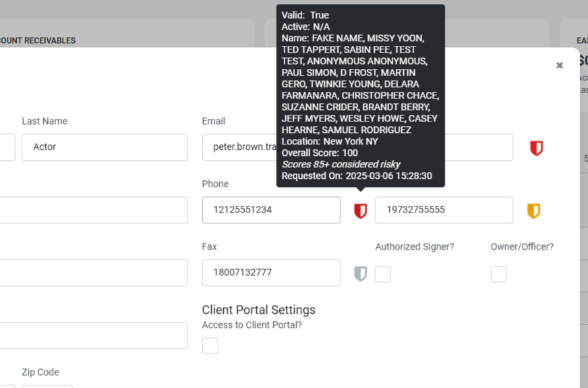Screen dimensions: 588x388
Task: Click Phone field with 12125551234
Action: coord(271,210)
